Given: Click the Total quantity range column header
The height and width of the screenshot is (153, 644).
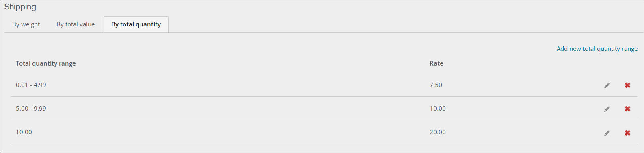Looking at the screenshot, I should point(46,63).
